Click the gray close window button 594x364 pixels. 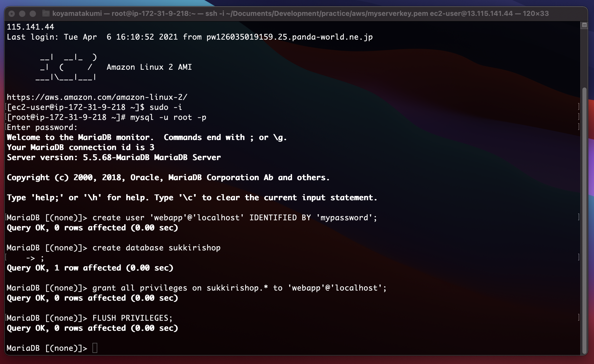(12, 13)
